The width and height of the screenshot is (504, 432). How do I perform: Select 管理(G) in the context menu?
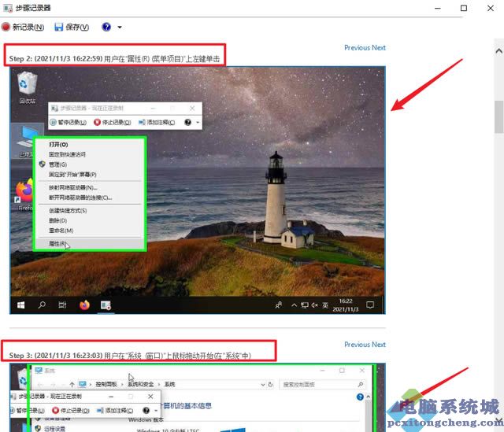tap(57, 164)
